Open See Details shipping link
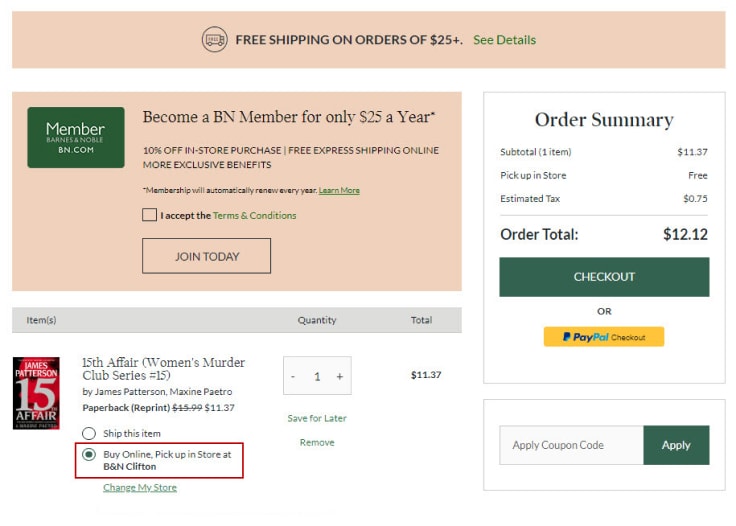736x526 pixels. coord(504,40)
